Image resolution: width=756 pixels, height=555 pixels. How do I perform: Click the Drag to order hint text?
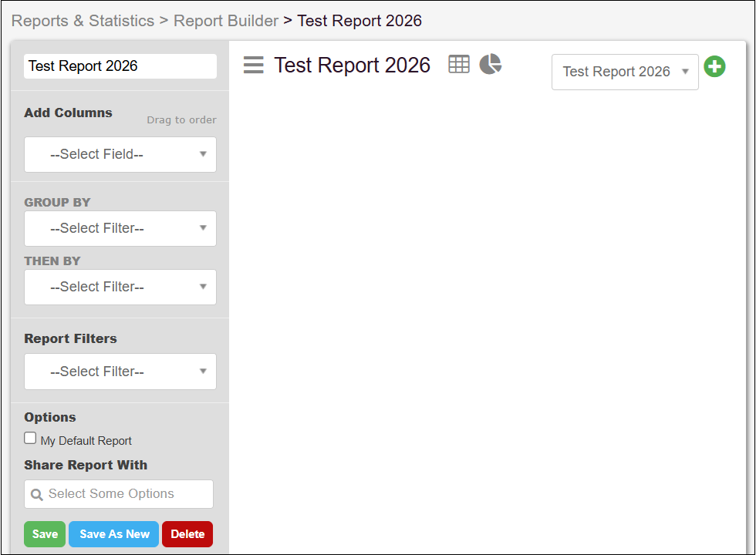pos(181,120)
